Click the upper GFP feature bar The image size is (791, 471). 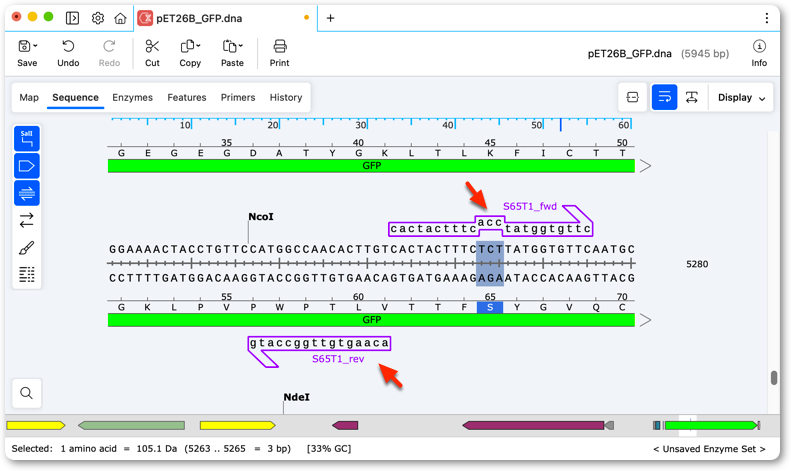click(371, 165)
